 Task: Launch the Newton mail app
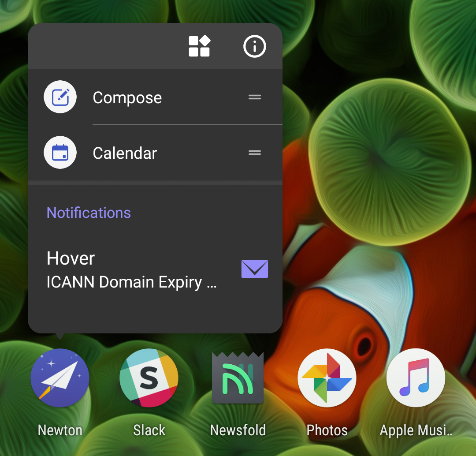coord(60,378)
